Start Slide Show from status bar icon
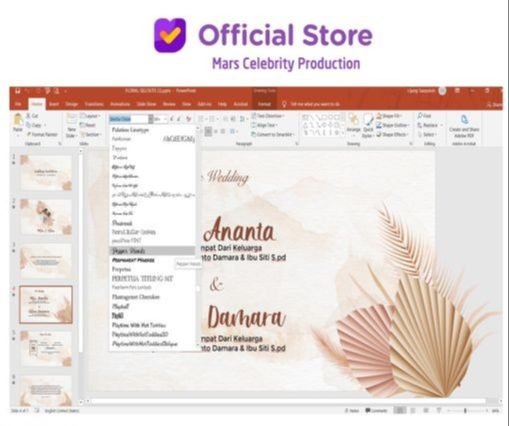 tap(439, 411)
